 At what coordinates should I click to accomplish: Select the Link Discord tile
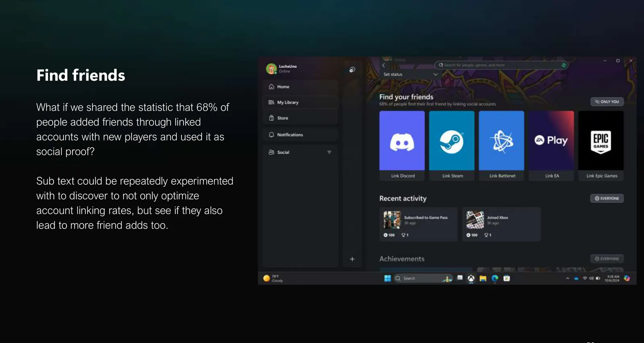coord(402,146)
